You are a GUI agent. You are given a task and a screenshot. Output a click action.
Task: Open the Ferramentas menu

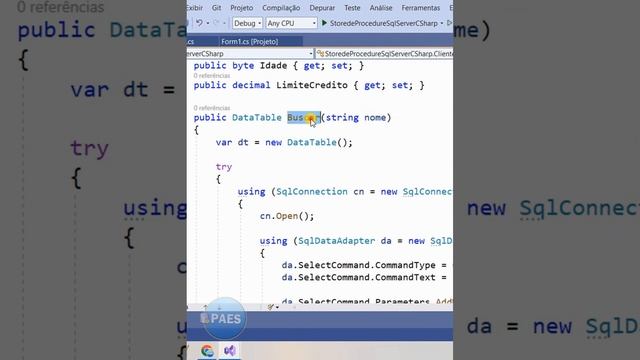tap(420, 8)
